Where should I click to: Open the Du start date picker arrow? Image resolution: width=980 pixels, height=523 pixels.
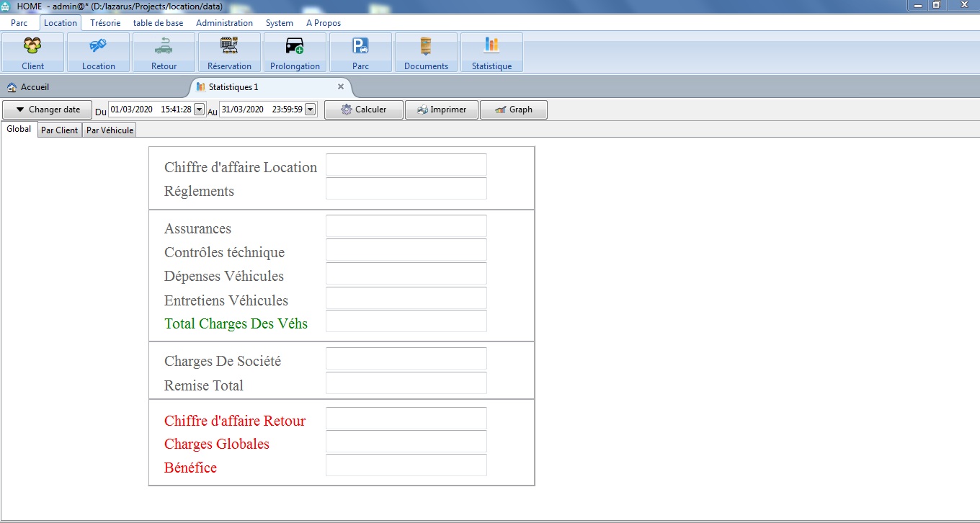pyautogui.click(x=200, y=110)
